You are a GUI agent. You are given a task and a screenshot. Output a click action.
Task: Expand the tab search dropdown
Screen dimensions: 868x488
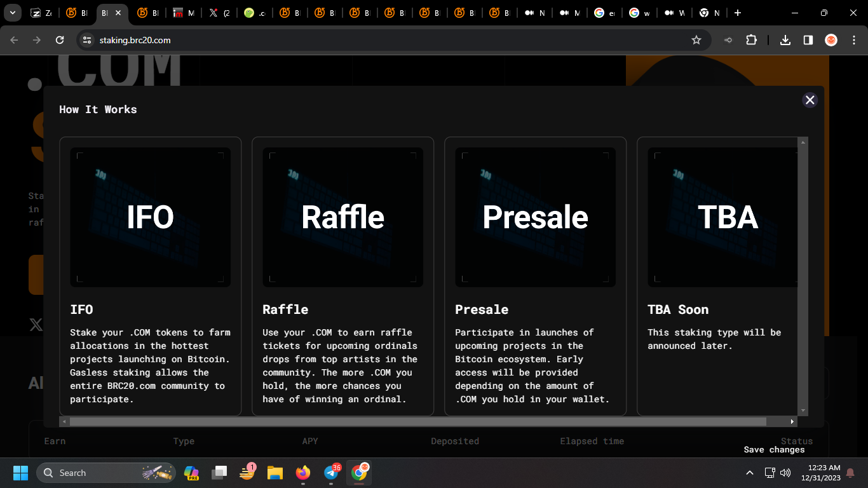click(x=12, y=13)
